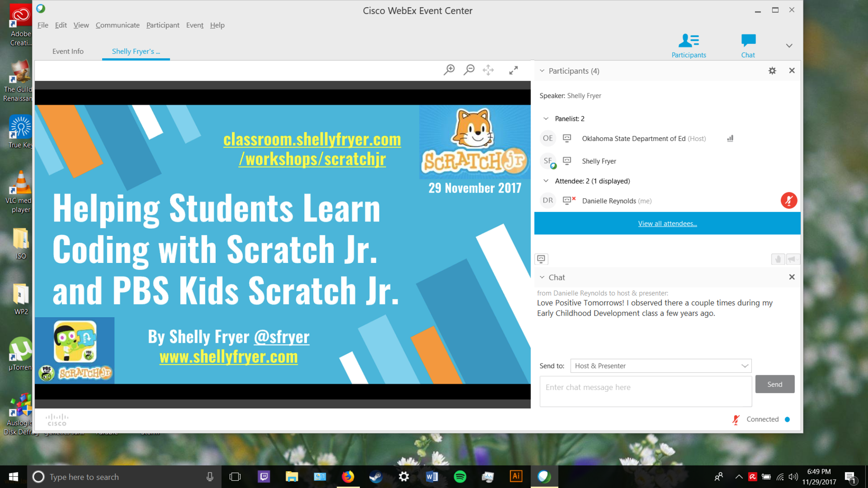
Task: Click the raise hand icon
Action: [x=778, y=259]
